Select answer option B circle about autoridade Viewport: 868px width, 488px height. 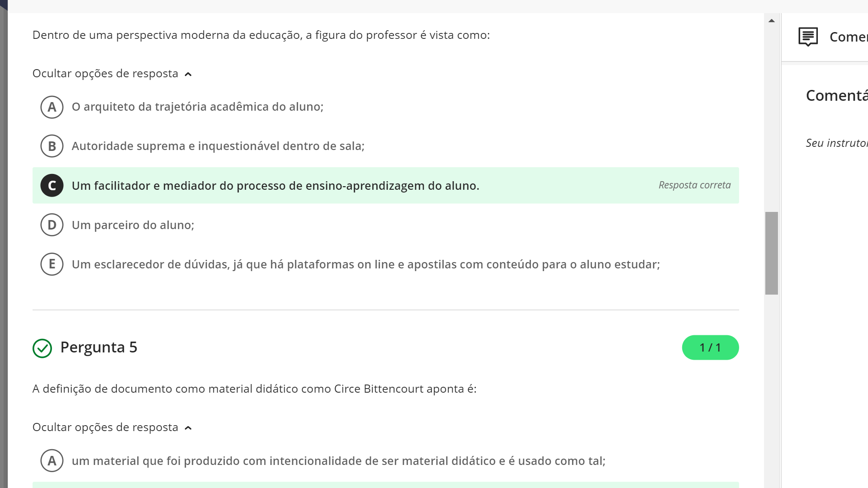tap(52, 146)
